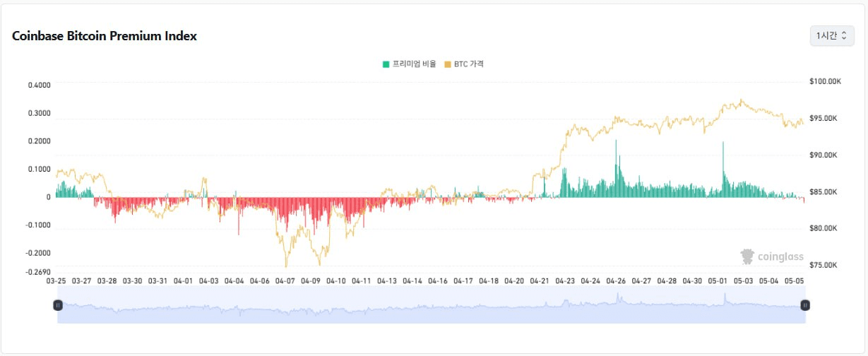Click the -0.1000 left axis label

click(x=38, y=225)
